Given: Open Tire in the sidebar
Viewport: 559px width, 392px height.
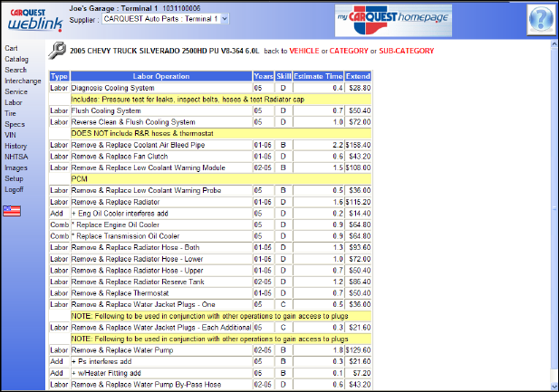Looking at the screenshot, I should pos(10,113).
